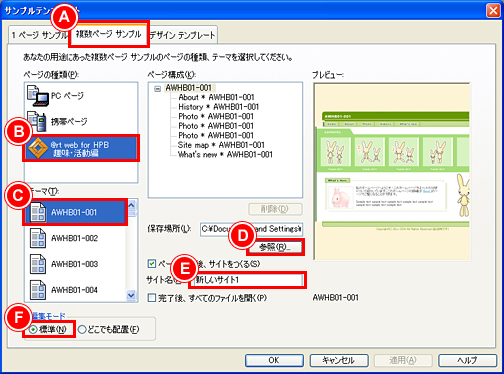504x374 pixels.
Task: Click the OK button
Action: (x=274, y=360)
